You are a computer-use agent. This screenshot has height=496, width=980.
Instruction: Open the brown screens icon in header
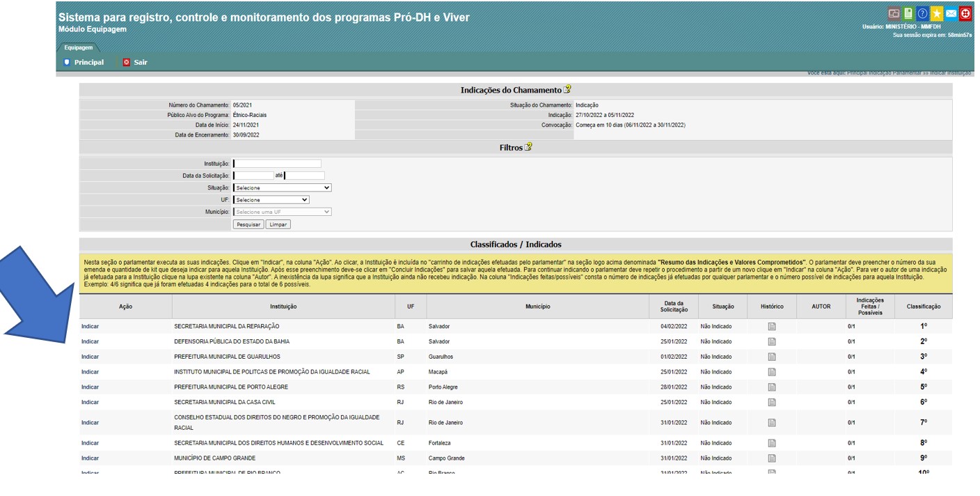(x=894, y=14)
